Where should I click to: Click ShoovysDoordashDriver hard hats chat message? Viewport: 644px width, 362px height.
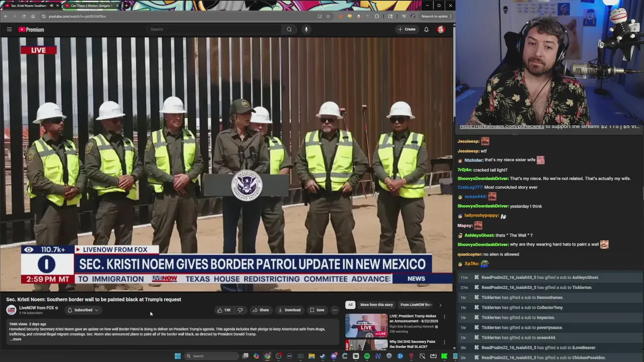point(533,244)
